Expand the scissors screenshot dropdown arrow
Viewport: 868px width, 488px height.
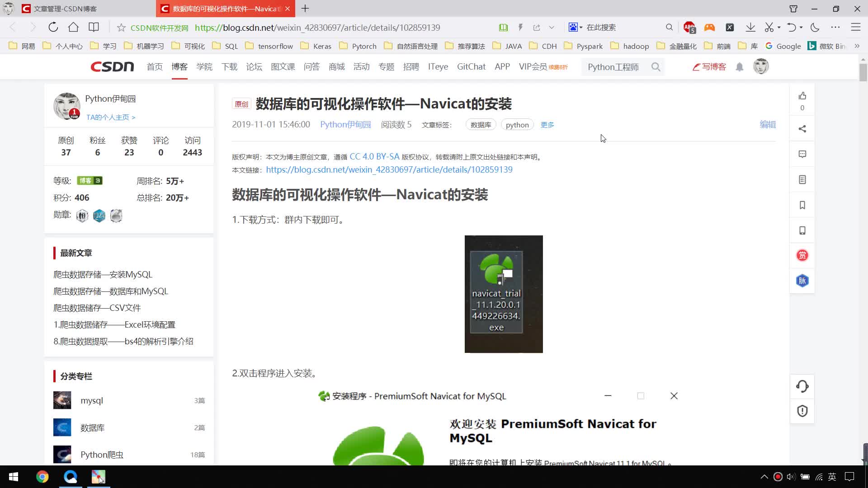pyautogui.click(x=779, y=28)
